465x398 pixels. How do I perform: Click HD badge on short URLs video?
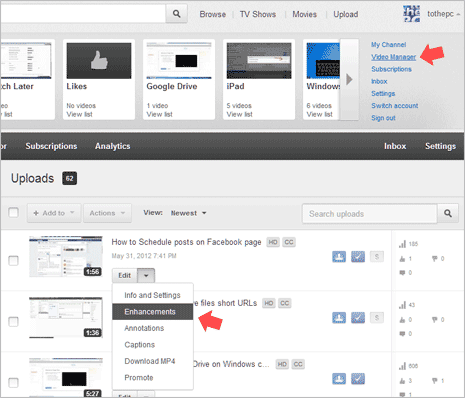click(269, 303)
